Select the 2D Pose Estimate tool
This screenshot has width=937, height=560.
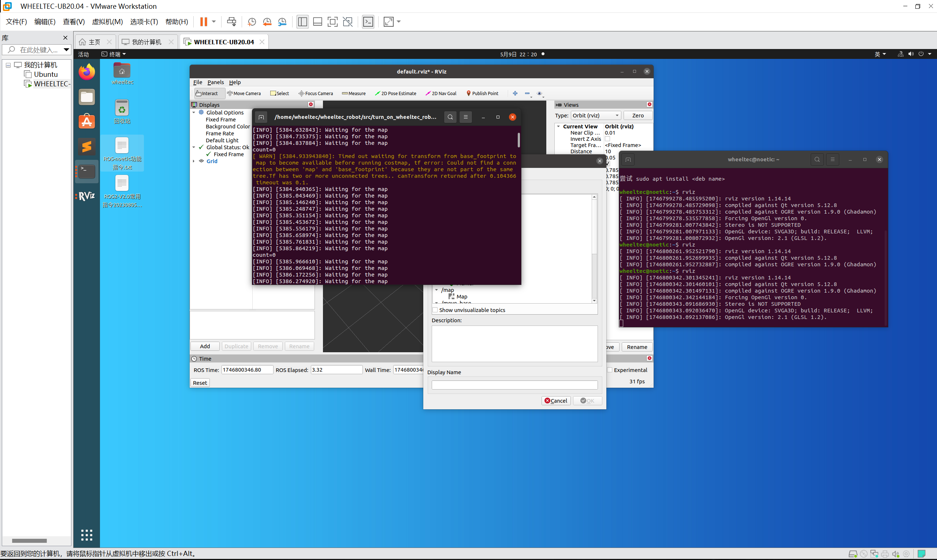pos(395,93)
